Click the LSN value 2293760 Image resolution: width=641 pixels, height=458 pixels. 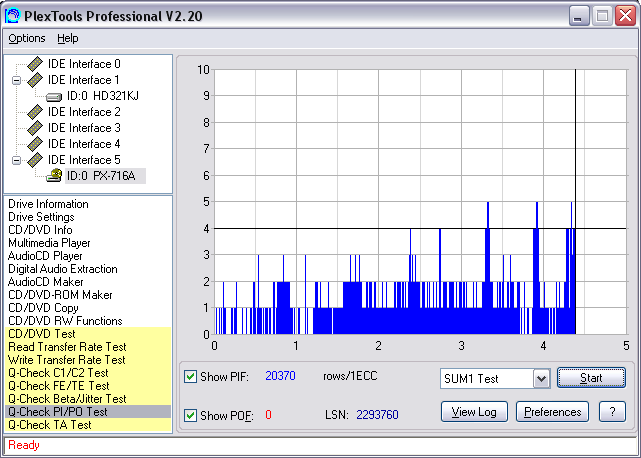[x=377, y=415]
